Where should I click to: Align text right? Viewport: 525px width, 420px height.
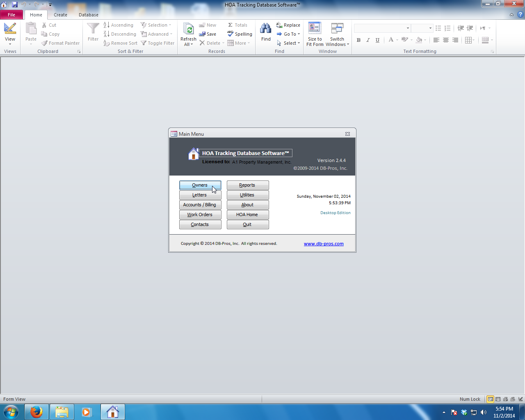tap(455, 40)
